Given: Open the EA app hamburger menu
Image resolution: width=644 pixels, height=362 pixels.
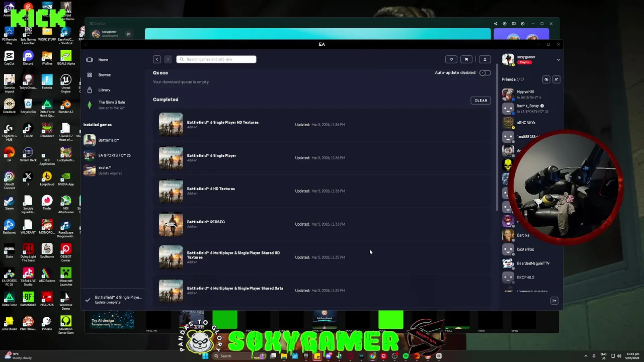Looking at the screenshot, I should 85,44.
